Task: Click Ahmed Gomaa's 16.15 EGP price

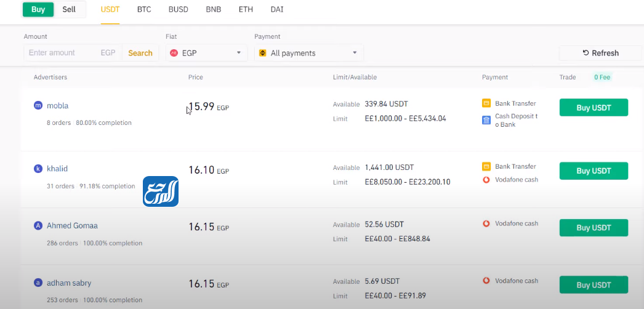Action: click(x=209, y=227)
